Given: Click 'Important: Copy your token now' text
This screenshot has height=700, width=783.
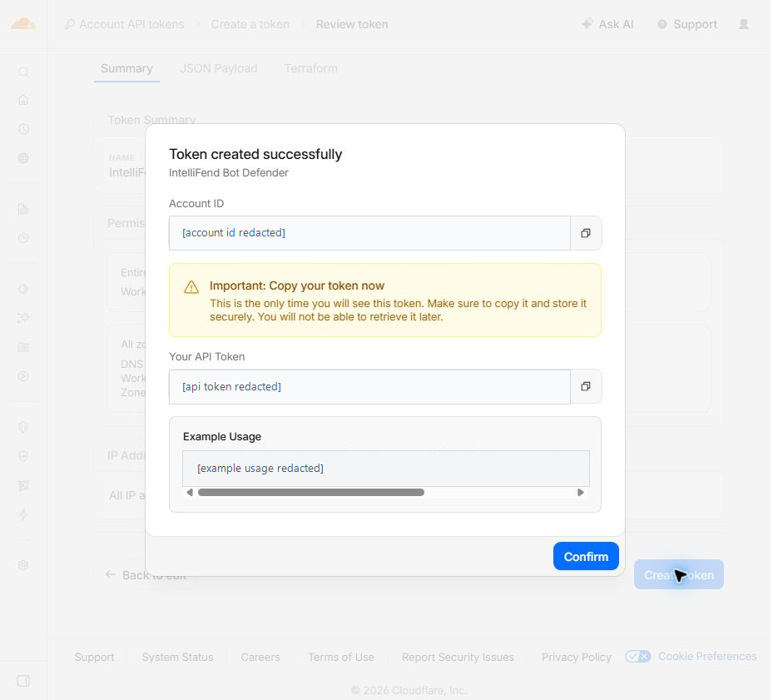Looking at the screenshot, I should click(x=297, y=285).
